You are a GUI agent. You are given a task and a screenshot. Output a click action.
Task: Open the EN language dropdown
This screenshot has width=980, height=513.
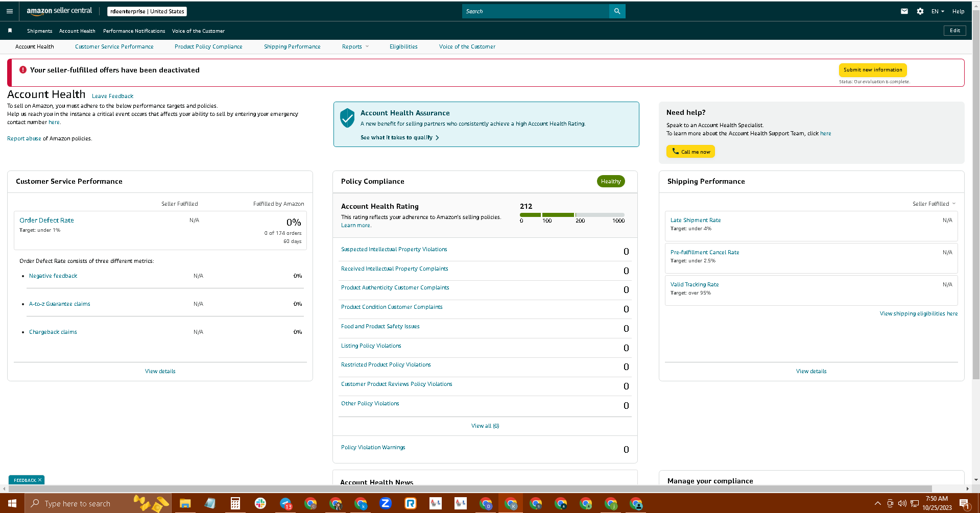coord(938,11)
